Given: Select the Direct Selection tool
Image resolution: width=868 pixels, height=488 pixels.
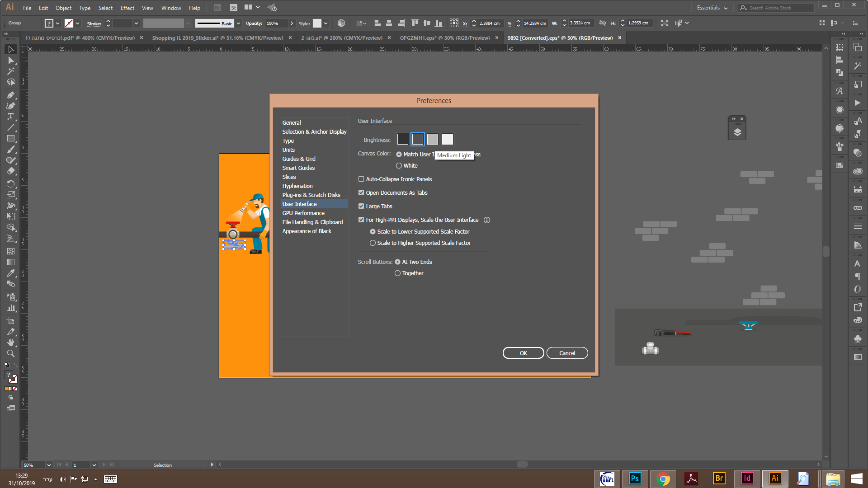Looking at the screenshot, I should click(x=11, y=61).
